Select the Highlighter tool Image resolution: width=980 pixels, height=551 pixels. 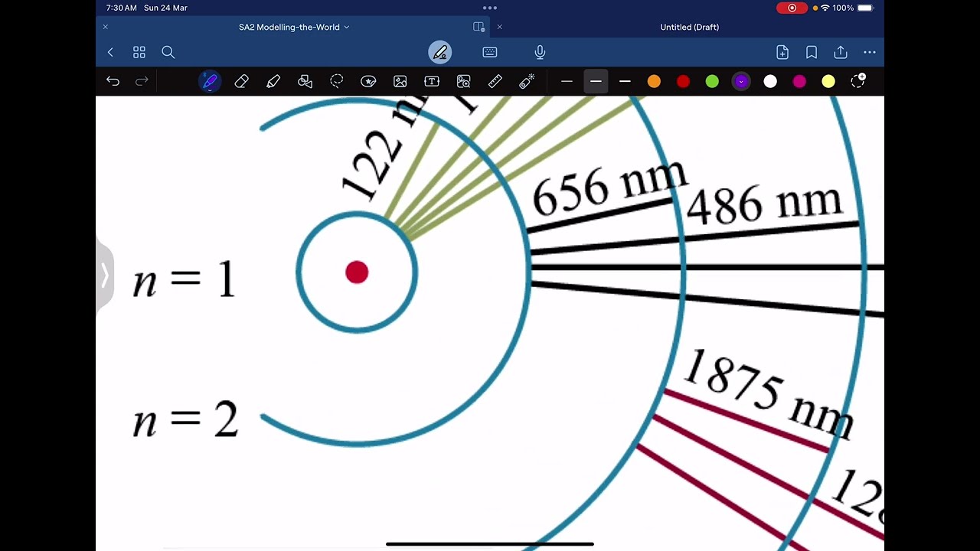[273, 81]
